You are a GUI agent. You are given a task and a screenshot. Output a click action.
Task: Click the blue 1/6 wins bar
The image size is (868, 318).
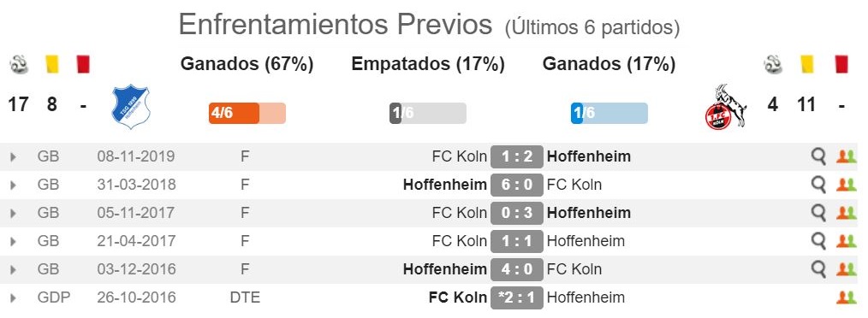click(609, 114)
